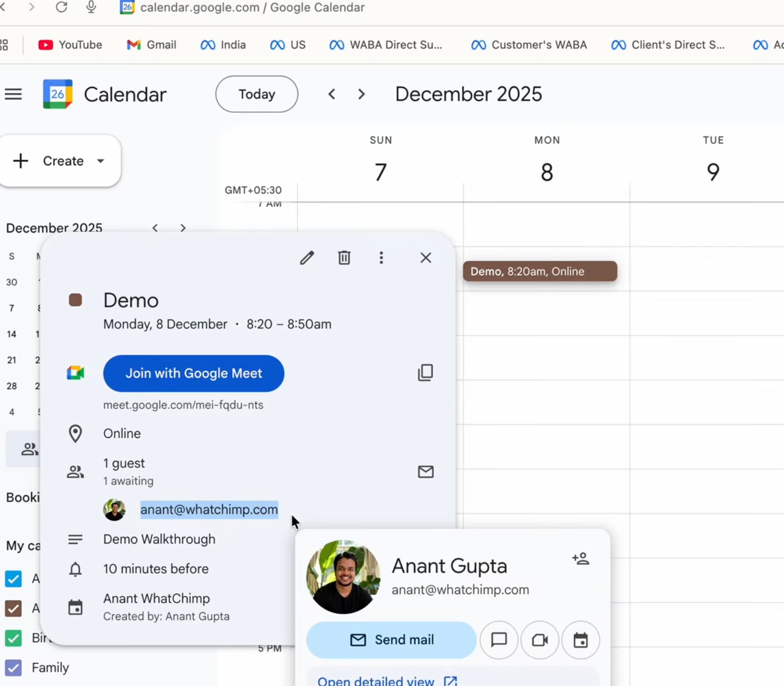The width and height of the screenshot is (784, 686).
Task: Select the anant@whatchimp.com guest entry
Action: [209, 509]
